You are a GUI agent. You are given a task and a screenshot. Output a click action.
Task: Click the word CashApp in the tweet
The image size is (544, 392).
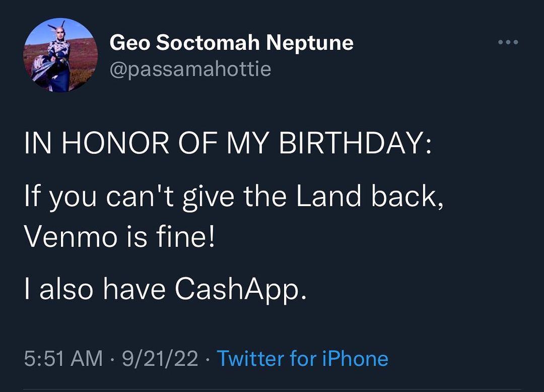click(x=240, y=289)
